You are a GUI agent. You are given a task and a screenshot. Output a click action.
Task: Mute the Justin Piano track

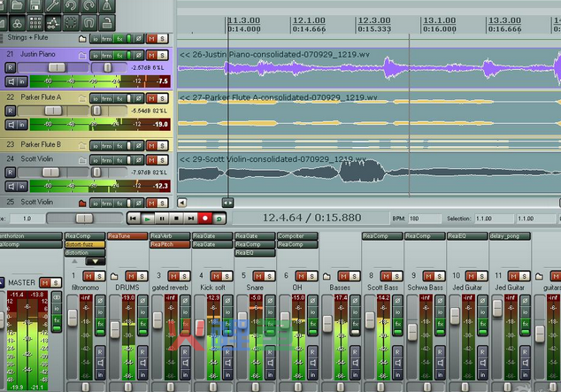click(150, 54)
